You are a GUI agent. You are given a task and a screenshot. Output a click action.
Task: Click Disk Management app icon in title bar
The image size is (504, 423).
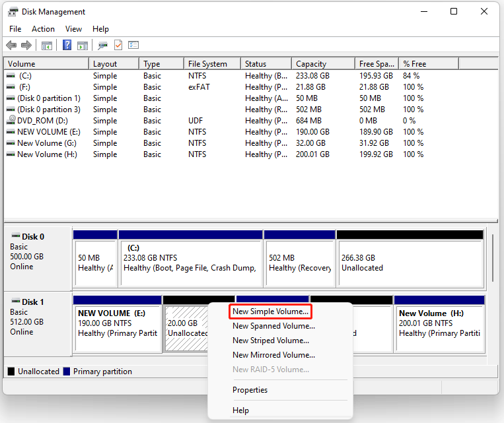(x=13, y=12)
